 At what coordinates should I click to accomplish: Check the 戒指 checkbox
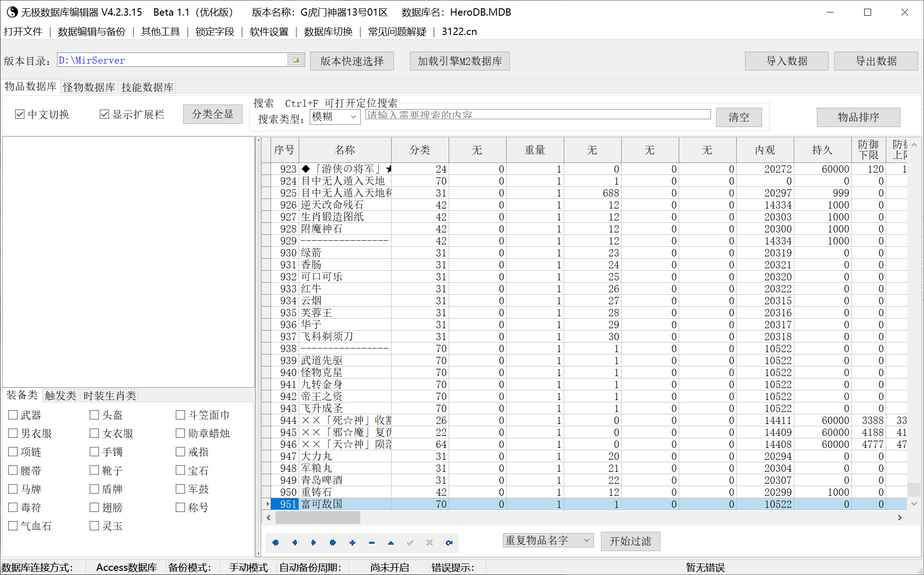pos(180,452)
